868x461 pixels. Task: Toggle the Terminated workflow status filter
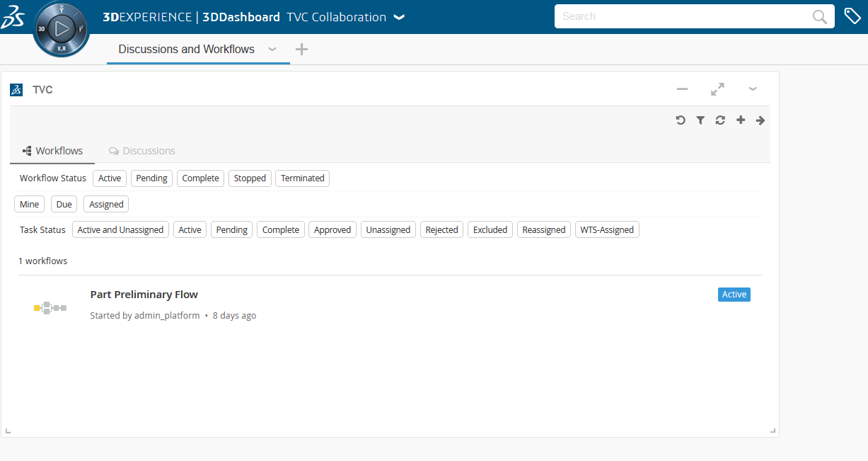click(302, 178)
